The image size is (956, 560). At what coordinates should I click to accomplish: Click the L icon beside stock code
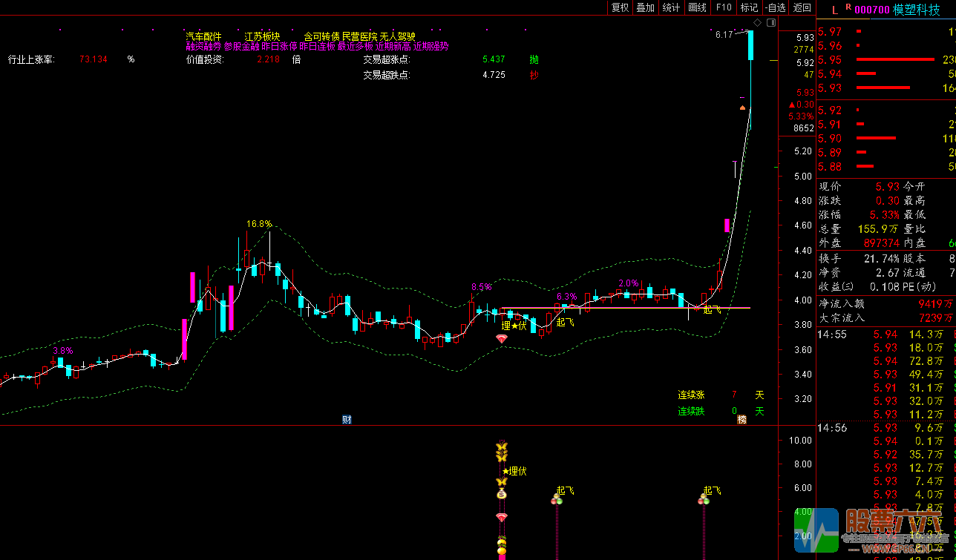tap(835, 10)
